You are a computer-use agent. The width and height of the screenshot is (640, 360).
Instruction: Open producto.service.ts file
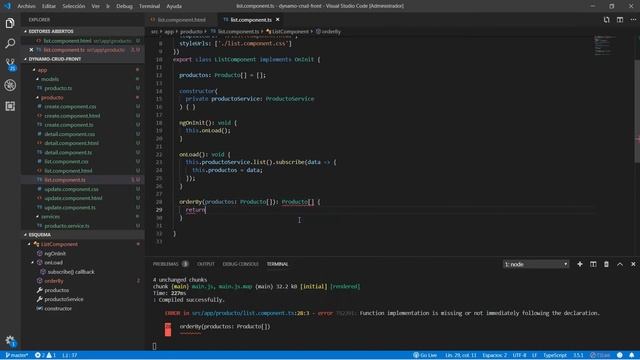pos(67,226)
